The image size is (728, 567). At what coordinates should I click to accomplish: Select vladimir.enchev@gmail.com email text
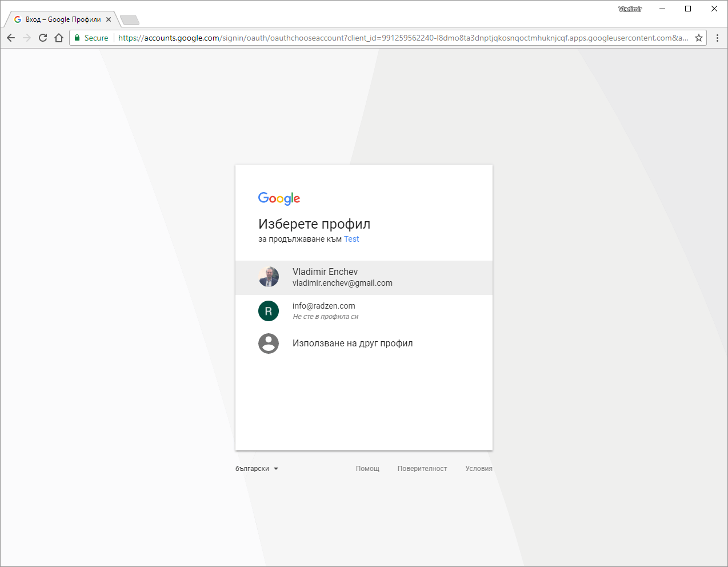pyautogui.click(x=342, y=283)
